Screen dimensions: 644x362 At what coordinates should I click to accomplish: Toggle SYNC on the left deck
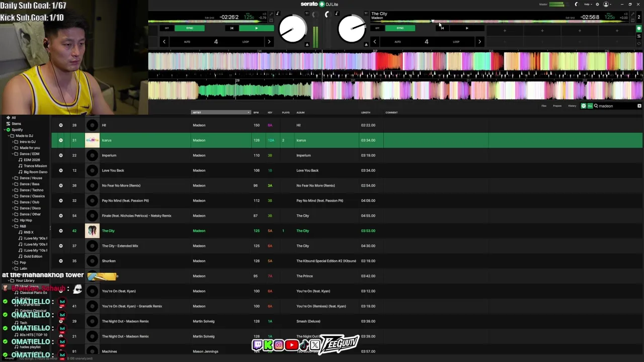pyautogui.click(x=190, y=28)
